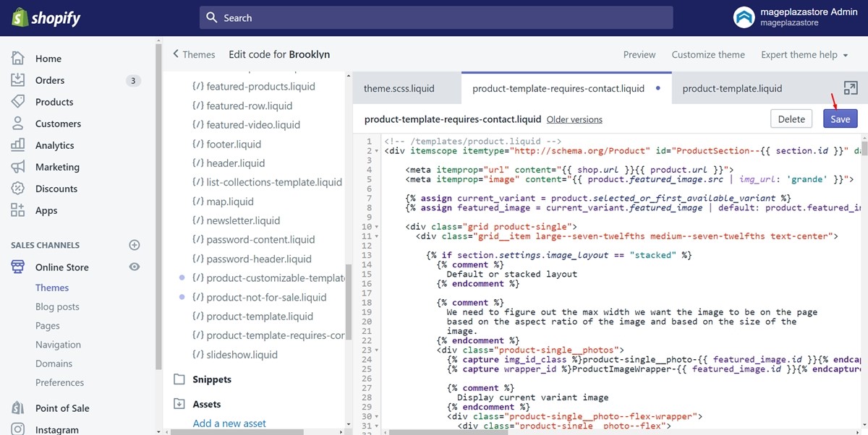Open Customers in sidebar
The width and height of the screenshot is (868, 435).
coord(58,124)
